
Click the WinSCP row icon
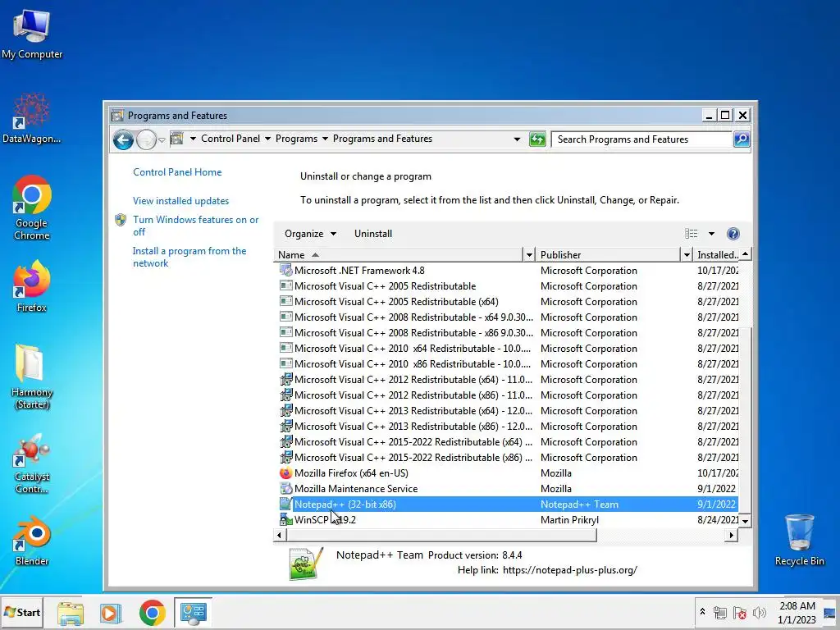coord(286,519)
